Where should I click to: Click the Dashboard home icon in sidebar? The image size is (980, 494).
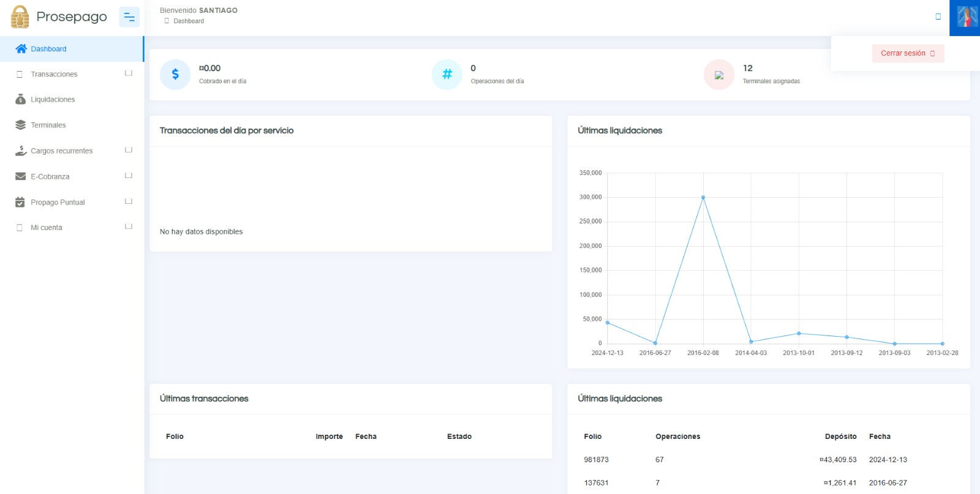21,49
